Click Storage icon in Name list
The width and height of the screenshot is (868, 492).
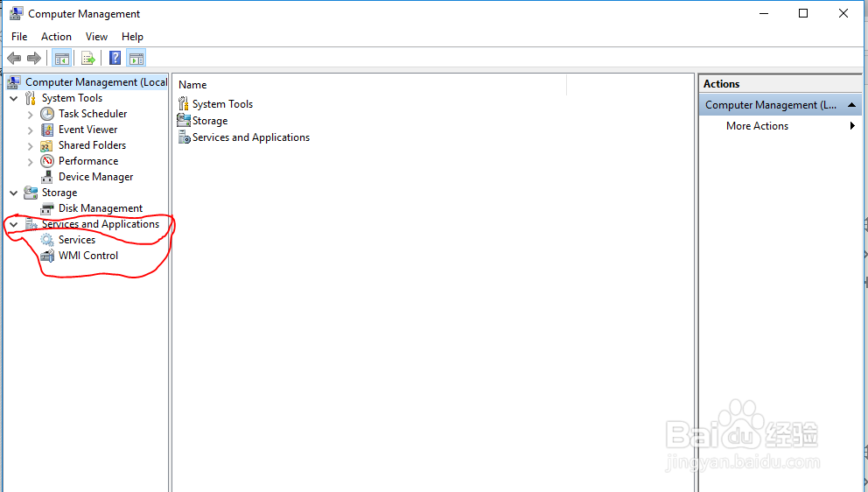point(184,120)
